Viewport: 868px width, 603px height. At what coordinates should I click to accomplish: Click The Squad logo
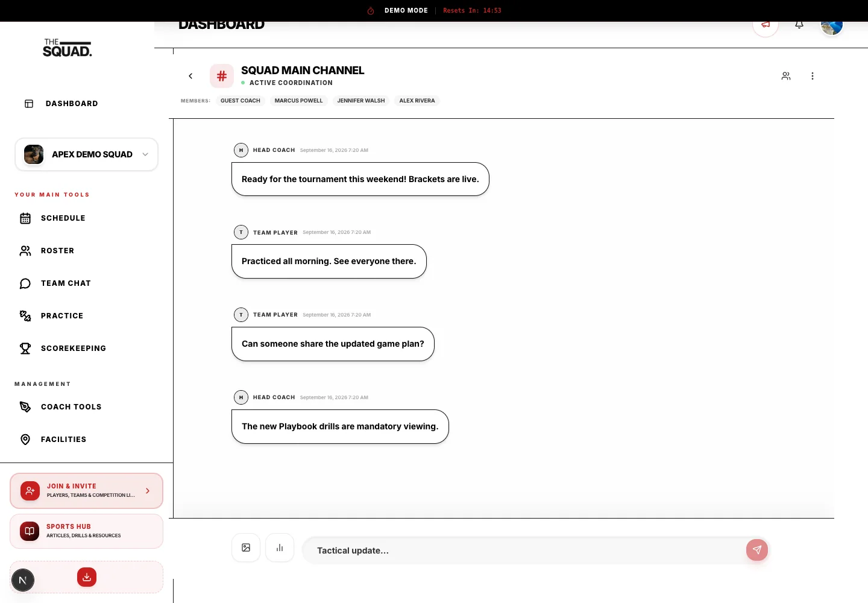(x=68, y=48)
